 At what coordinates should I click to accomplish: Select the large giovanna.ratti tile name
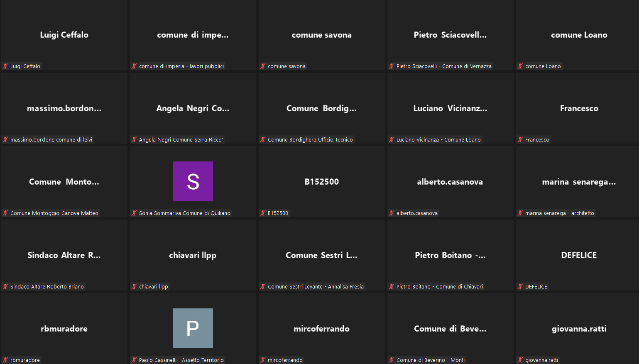tap(579, 329)
